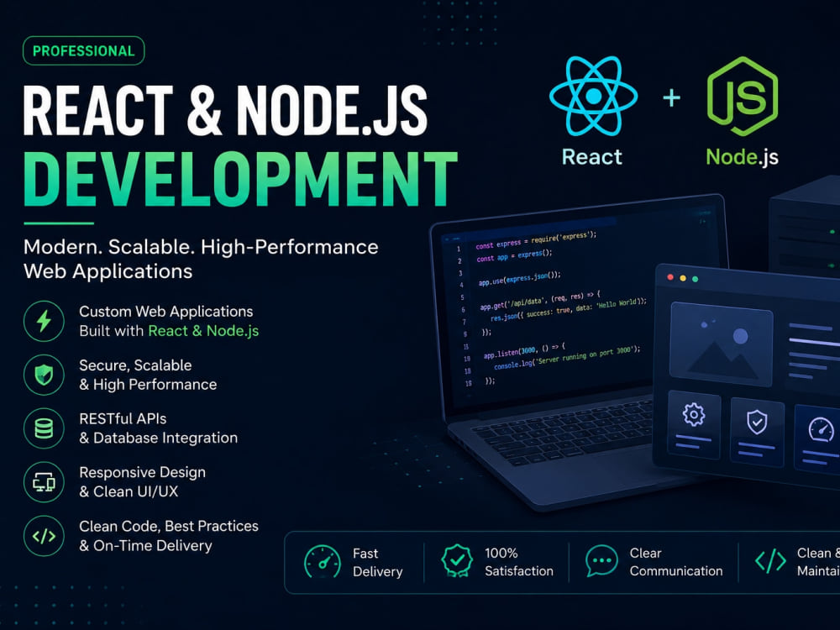
Task: Click the 'REACT & NODE.JS' headline
Action: [x=225, y=111]
